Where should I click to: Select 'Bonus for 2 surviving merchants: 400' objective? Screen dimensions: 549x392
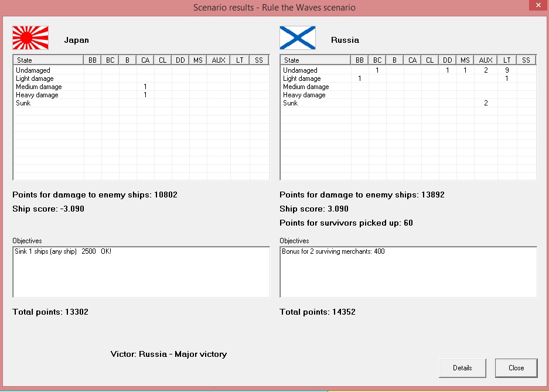coord(333,251)
